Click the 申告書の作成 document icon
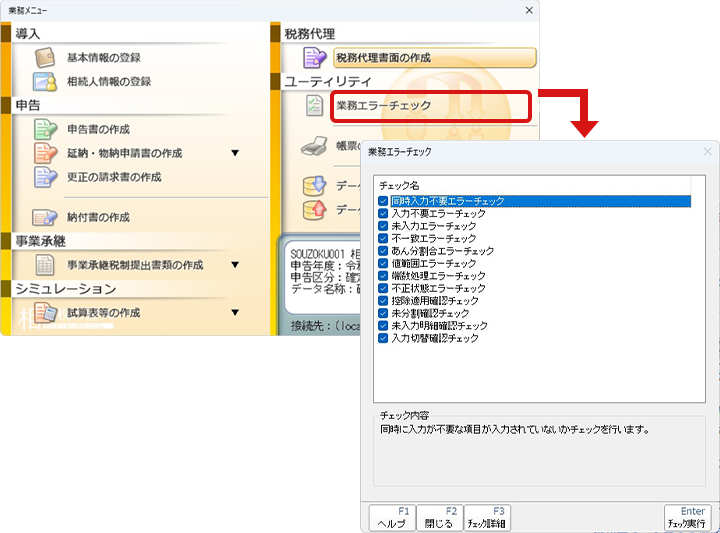The image size is (720, 533). 45,129
